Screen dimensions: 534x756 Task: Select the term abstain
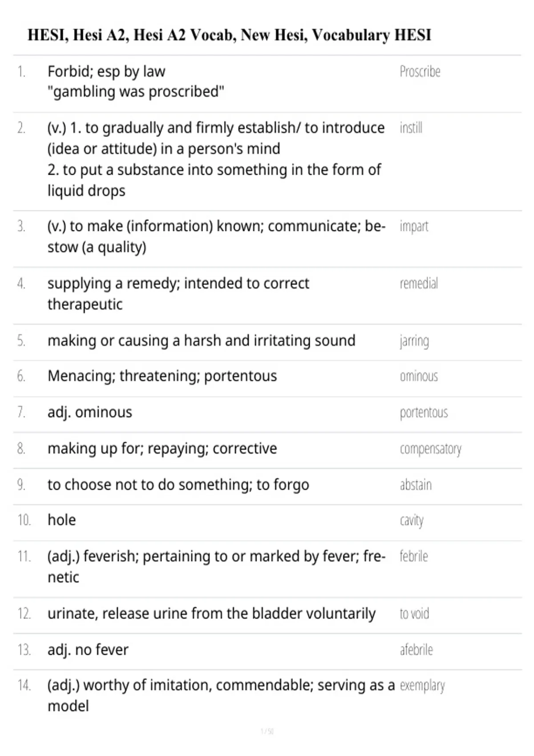(x=416, y=485)
